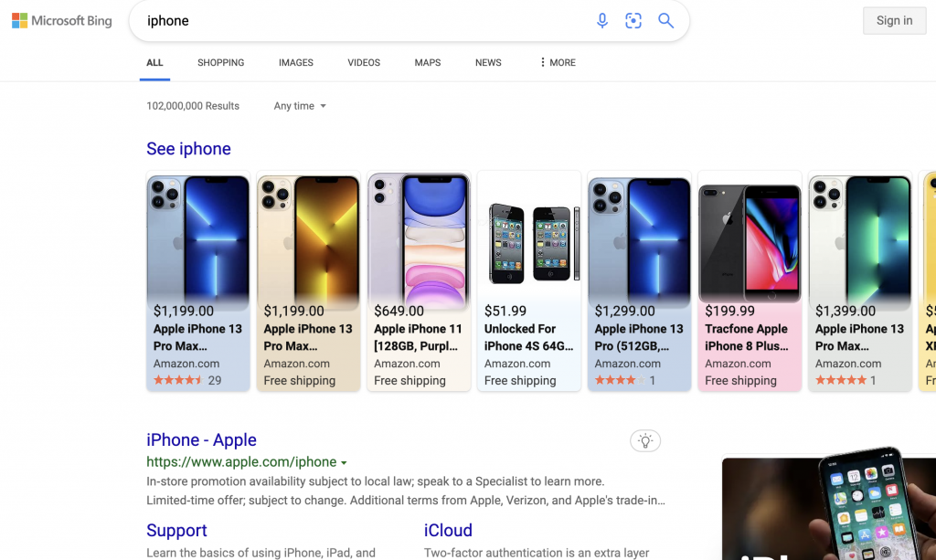Open the iPhone - Apple result link
The image size is (936, 560).
coord(201,440)
